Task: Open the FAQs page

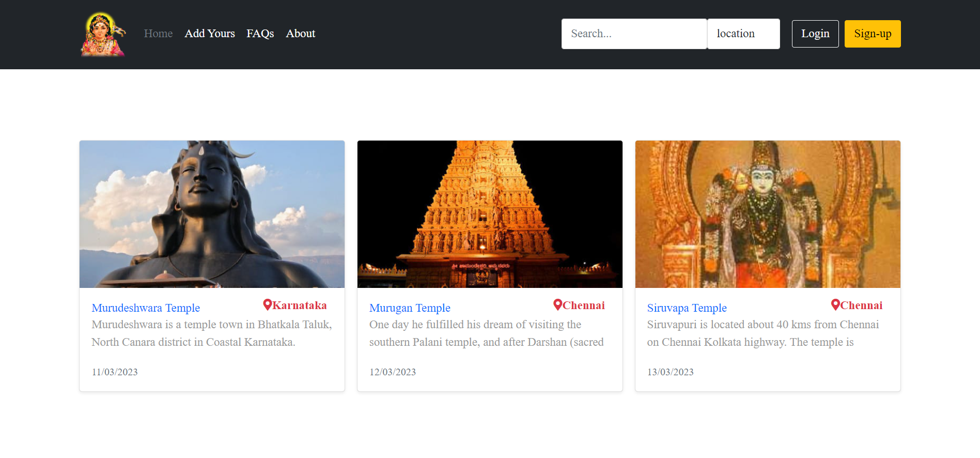Action: (x=260, y=34)
